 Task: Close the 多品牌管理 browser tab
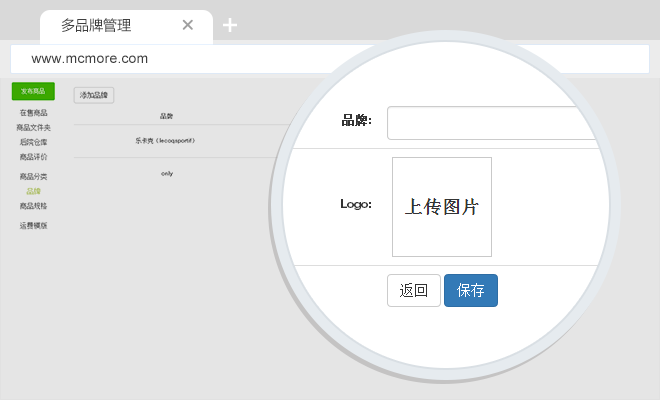click(x=188, y=25)
